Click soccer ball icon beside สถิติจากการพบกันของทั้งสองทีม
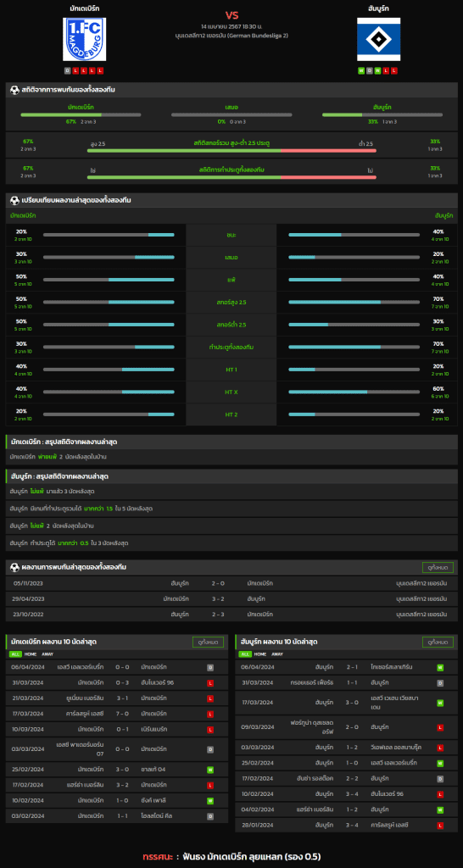Viewport: 463px width, 868px height. click(x=14, y=90)
